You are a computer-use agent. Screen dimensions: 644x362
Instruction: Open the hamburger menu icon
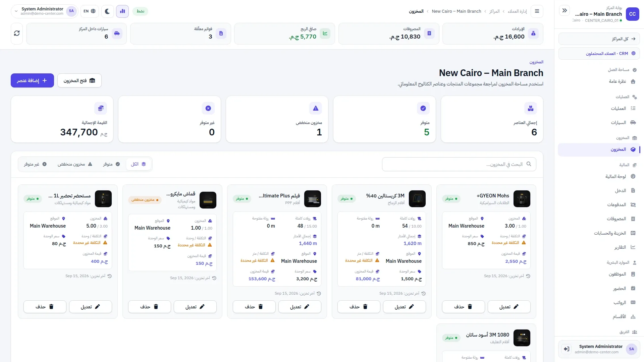[537, 11]
